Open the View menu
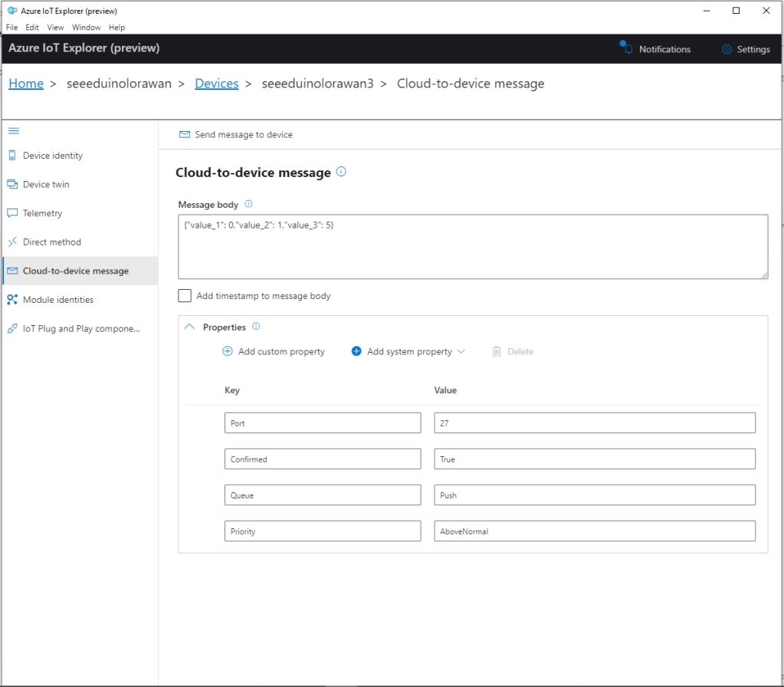The height and width of the screenshot is (687, 784). (x=55, y=27)
